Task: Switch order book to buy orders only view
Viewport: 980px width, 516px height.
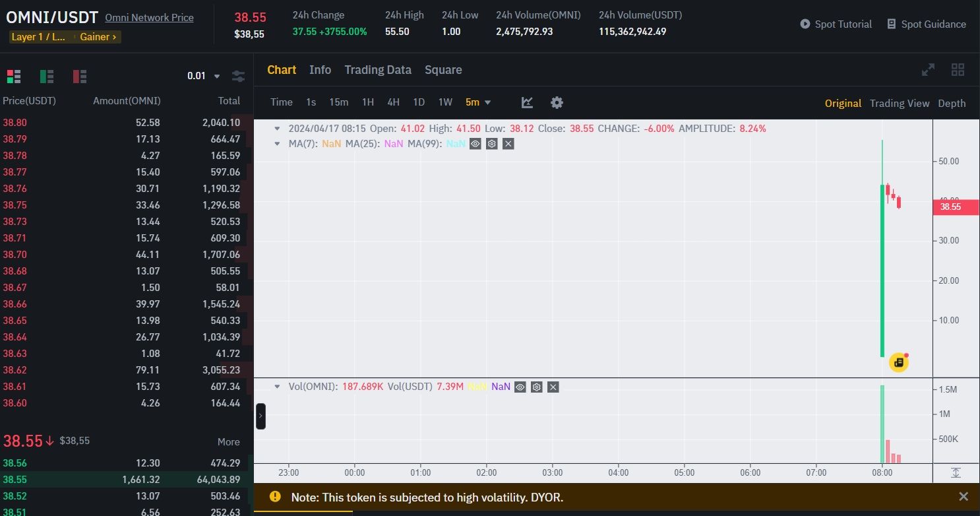Action: [x=47, y=76]
